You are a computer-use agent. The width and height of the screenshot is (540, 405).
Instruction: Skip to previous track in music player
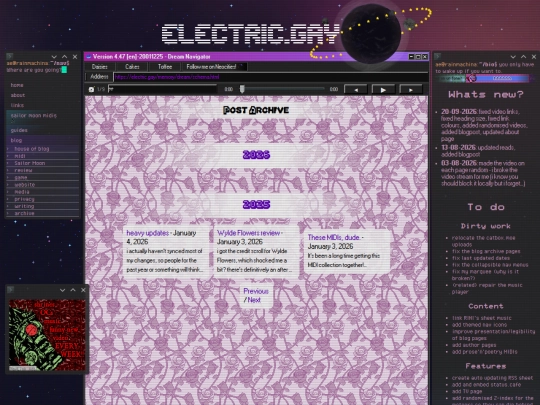coord(356,90)
